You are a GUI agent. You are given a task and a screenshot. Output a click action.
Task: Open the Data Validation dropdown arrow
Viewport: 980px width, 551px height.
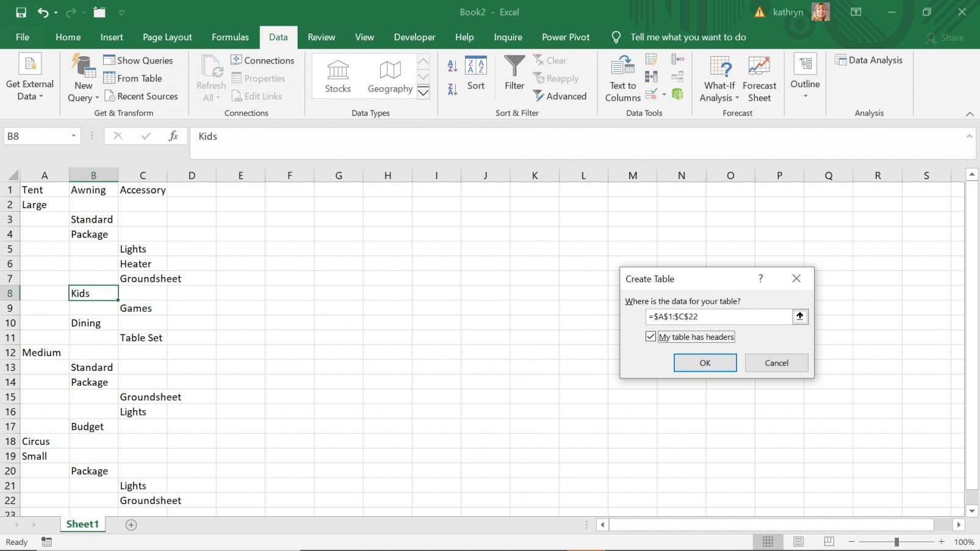(x=663, y=95)
